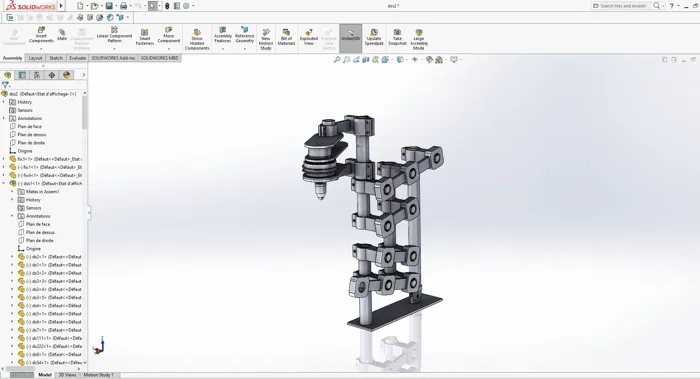The image size is (700, 379).
Task: Select the Mate tool
Action: point(62,35)
